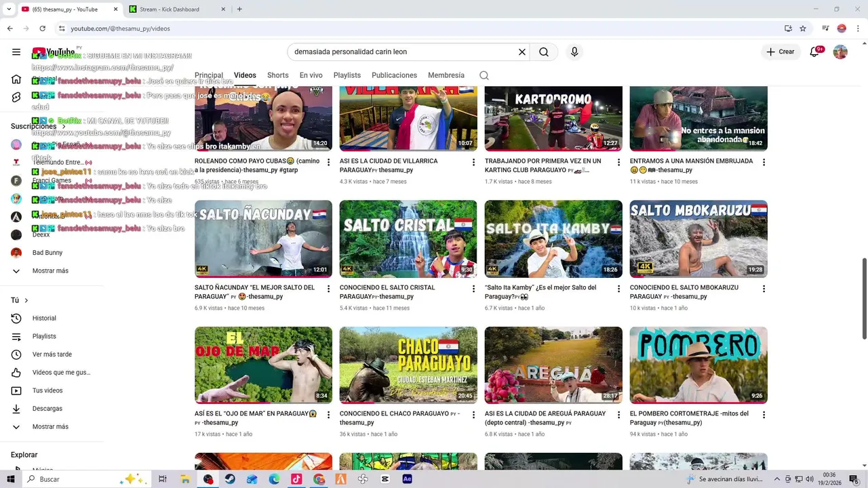Image resolution: width=868 pixels, height=488 pixels.
Task: Open the notifications bell
Action: (814, 52)
